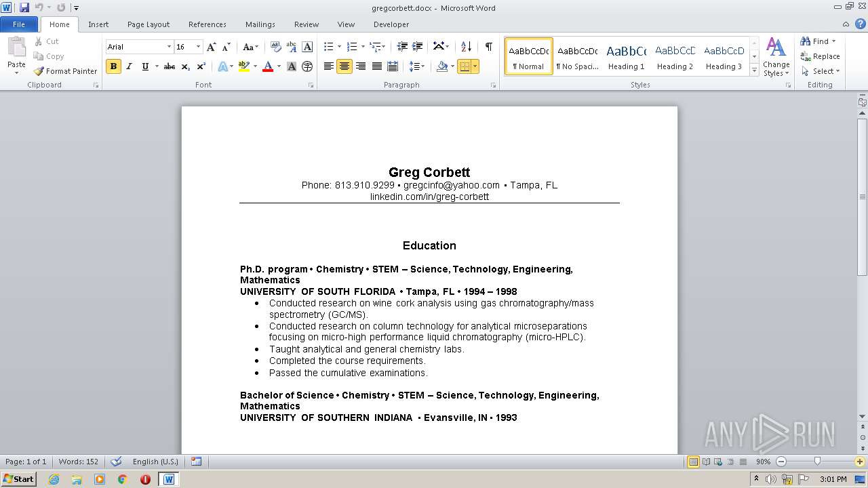Switch to Insert tab
The image size is (868, 488).
[x=98, y=24]
